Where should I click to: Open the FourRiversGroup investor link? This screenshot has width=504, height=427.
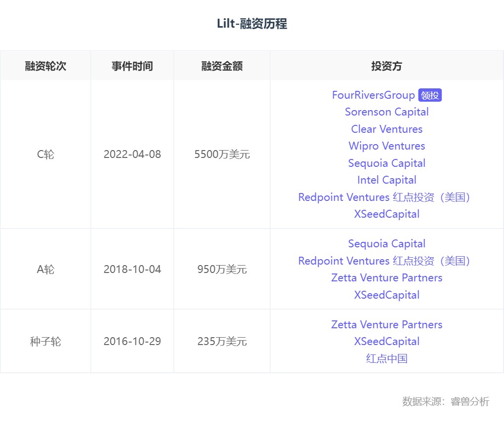(x=373, y=95)
